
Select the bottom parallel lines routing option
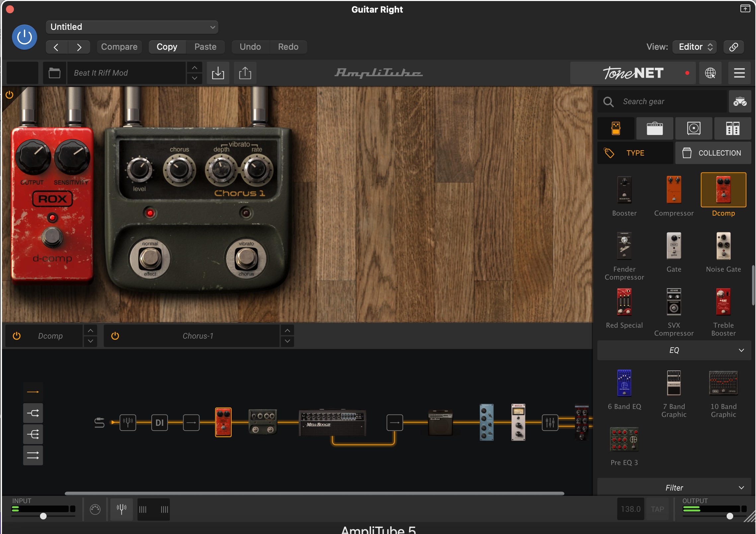click(x=33, y=455)
